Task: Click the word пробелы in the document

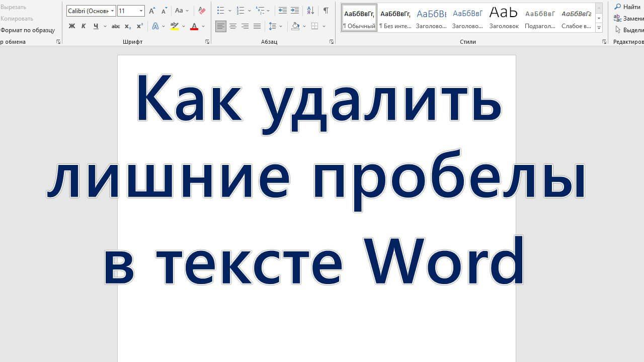Action: 448,181
